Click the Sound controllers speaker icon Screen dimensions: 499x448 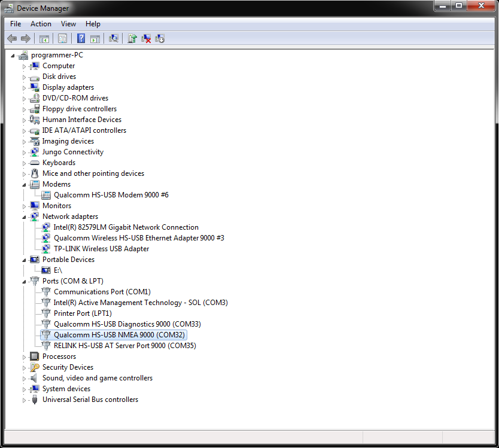pos(34,378)
